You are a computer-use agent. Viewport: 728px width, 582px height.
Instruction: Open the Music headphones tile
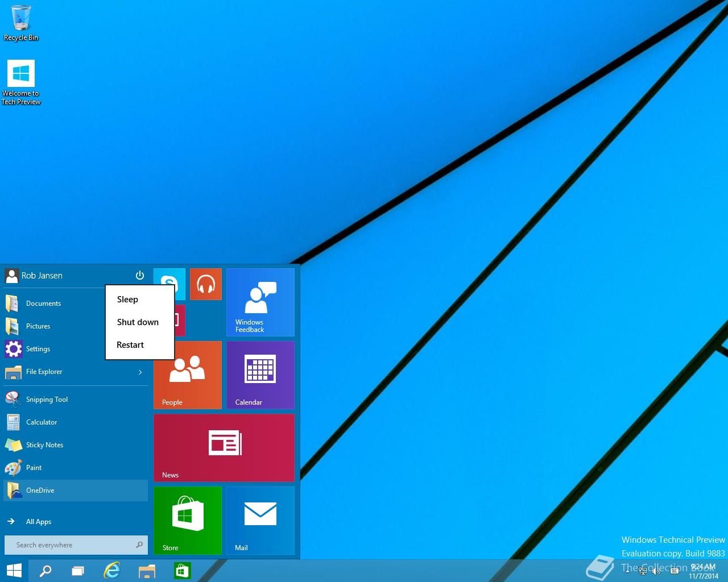coord(206,284)
